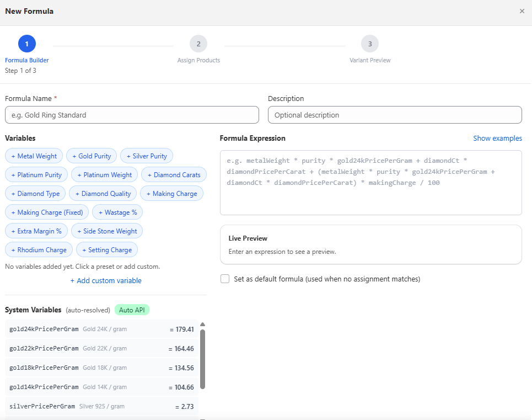This screenshot has height=420, width=532.
Task: Enable the Set as default formula checkbox
Action: click(x=225, y=279)
